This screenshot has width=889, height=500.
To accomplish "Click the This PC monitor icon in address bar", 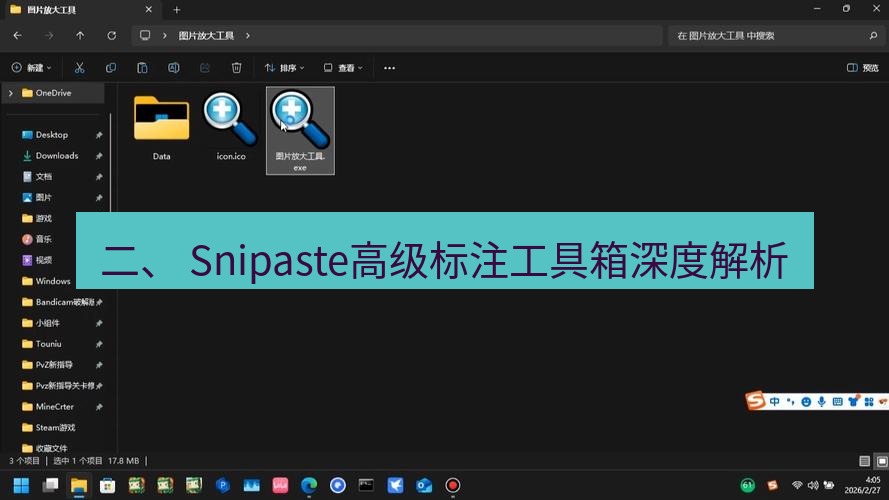I will coord(145,35).
